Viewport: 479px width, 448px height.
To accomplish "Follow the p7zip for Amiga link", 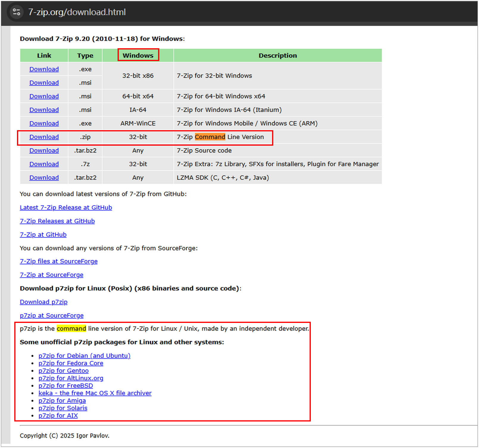I will (x=62, y=401).
